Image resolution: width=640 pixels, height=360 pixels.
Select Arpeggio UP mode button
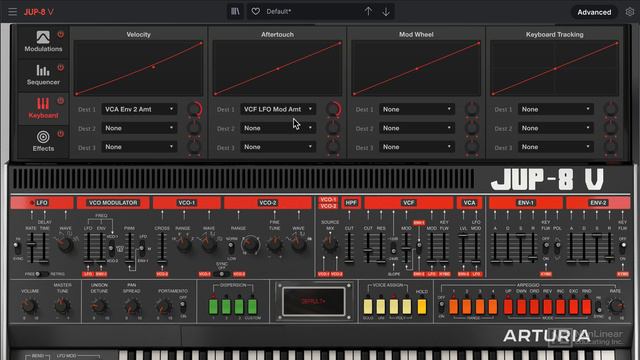coord(508,306)
